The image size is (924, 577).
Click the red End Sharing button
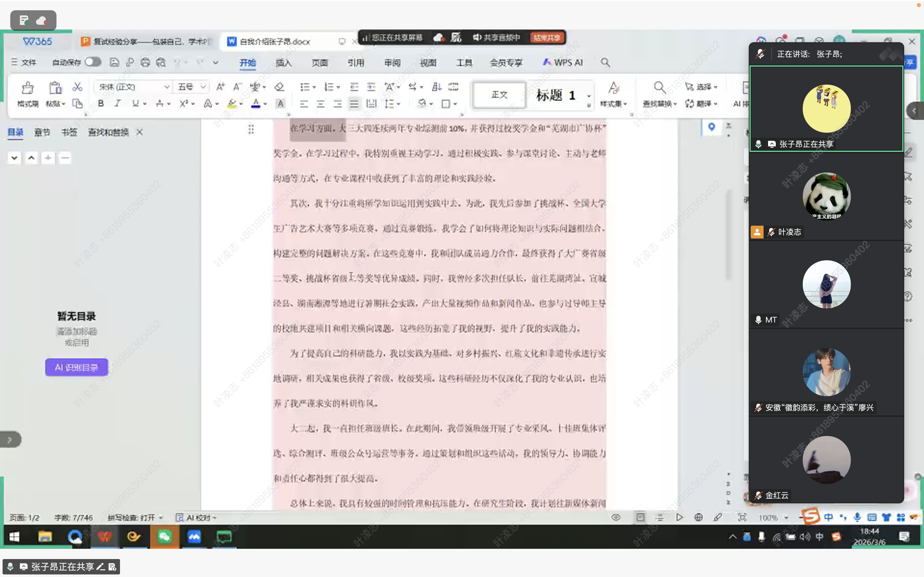point(547,38)
